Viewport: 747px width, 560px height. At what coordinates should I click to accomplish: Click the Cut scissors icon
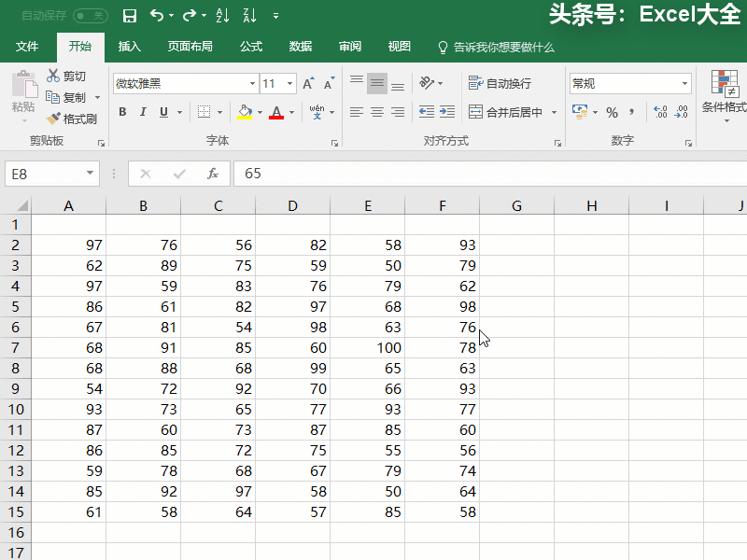(54, 76)
